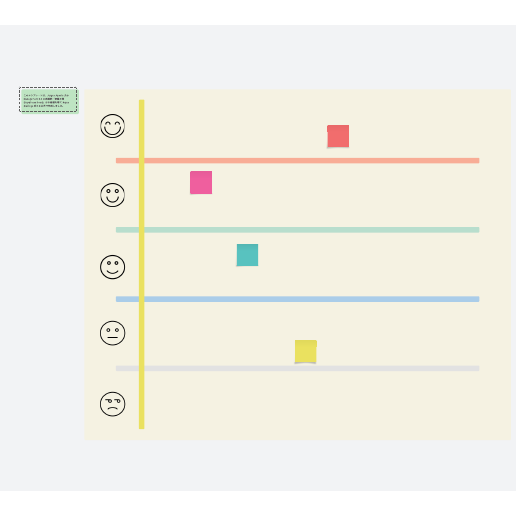Image resolution: width=516 pixels, height=516 pixels.
Task: Select the red sticky note
Action: 338,136
